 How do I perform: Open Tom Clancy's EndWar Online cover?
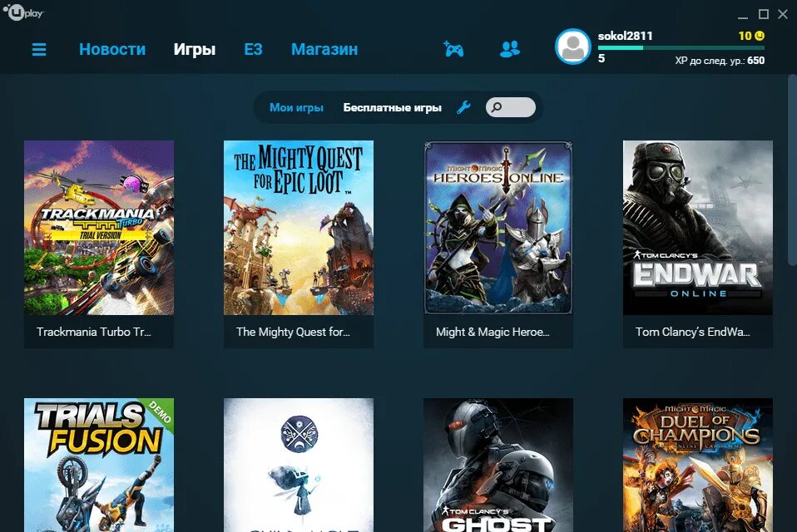(698, 228)
